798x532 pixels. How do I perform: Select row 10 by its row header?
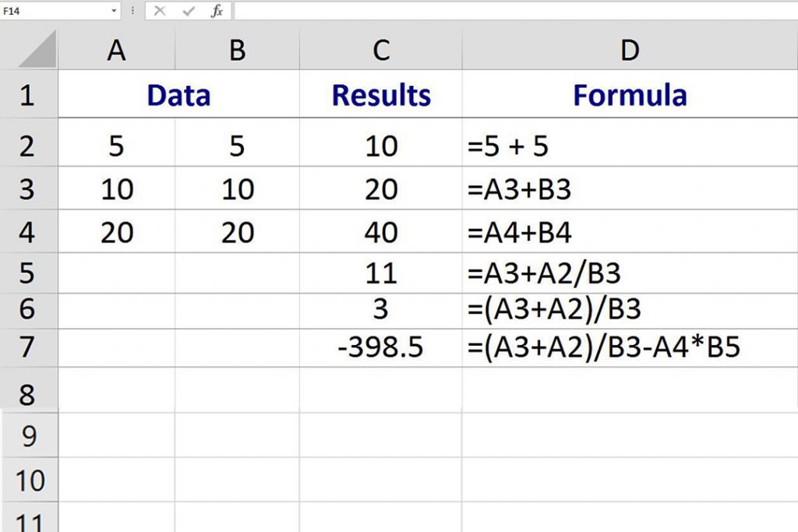(28, 480)
